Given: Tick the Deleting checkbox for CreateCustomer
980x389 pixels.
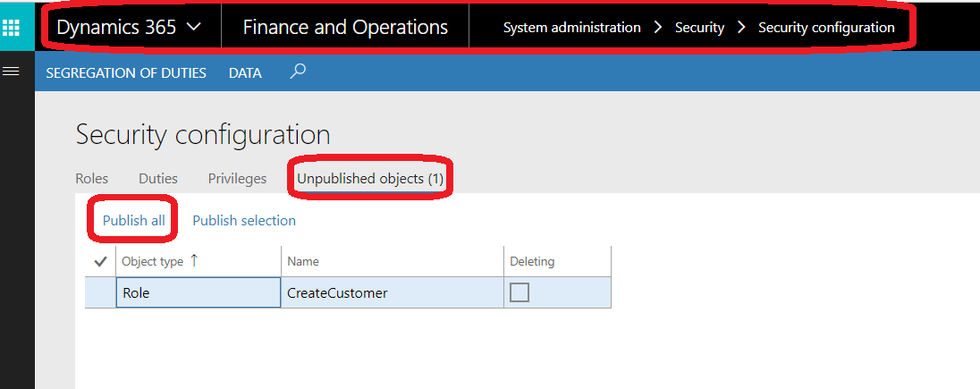Looking at the screenshot, I should pyautogui.click(x=520, y=292).
